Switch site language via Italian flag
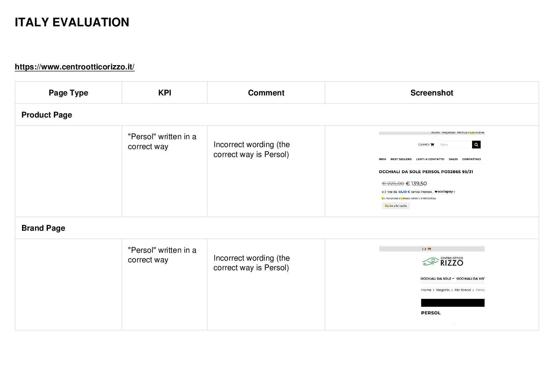554x392 pixels. 424,249
